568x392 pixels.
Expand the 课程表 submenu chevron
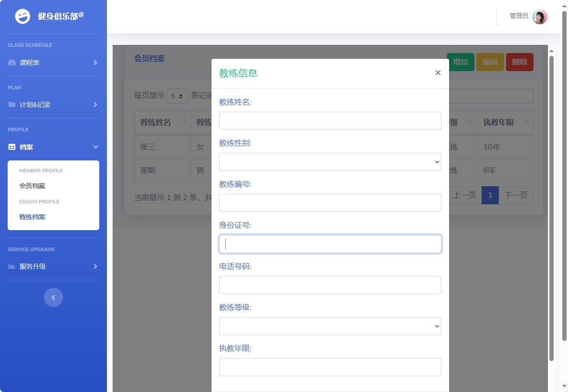pos(95,62)
